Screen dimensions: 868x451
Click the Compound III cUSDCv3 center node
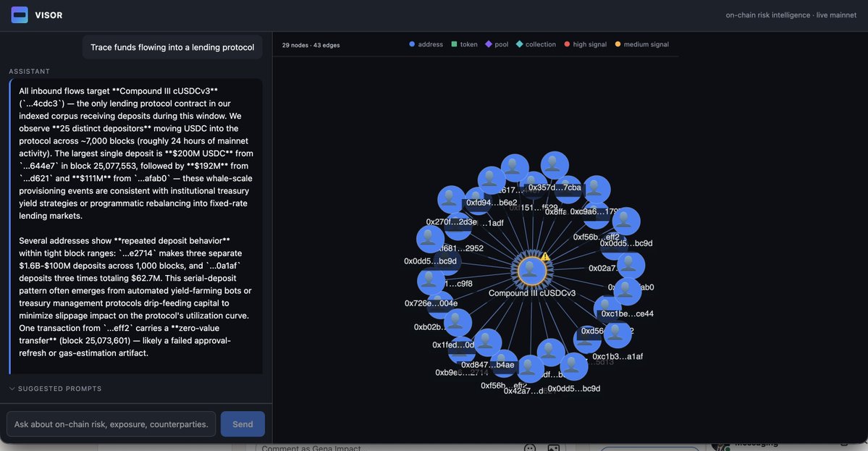click(531, 271)
